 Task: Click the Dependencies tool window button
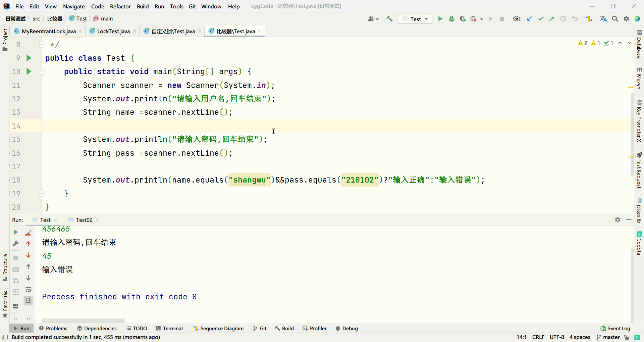point(97,328)
